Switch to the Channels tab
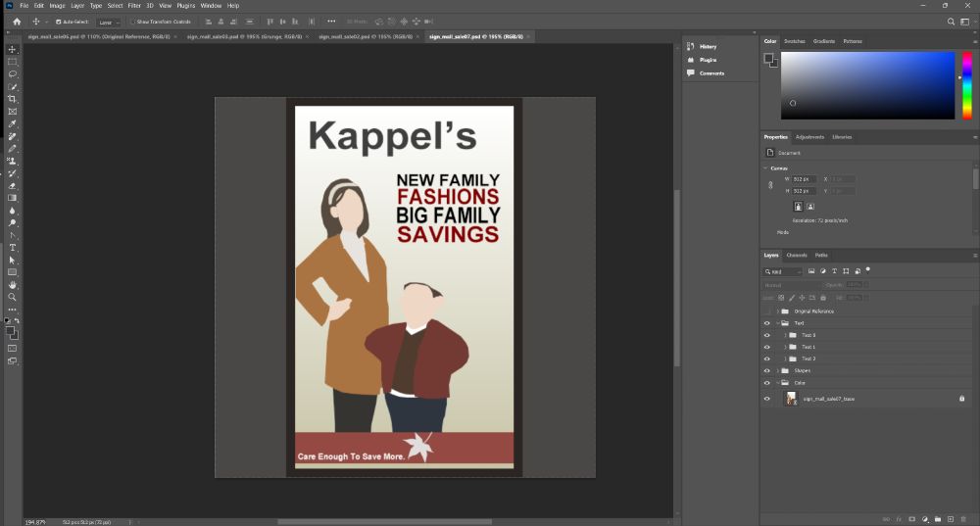Screen dimensions: 980x526 pyautogui.click(x=796, y=255)
